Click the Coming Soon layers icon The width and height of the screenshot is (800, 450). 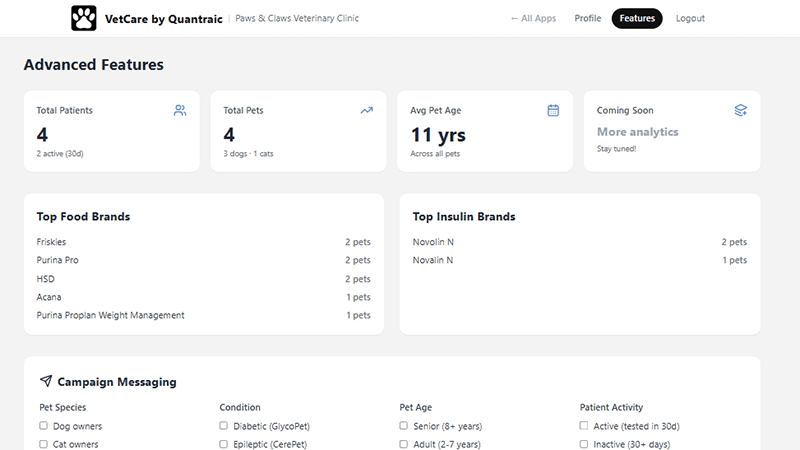(x=740, y=110)
